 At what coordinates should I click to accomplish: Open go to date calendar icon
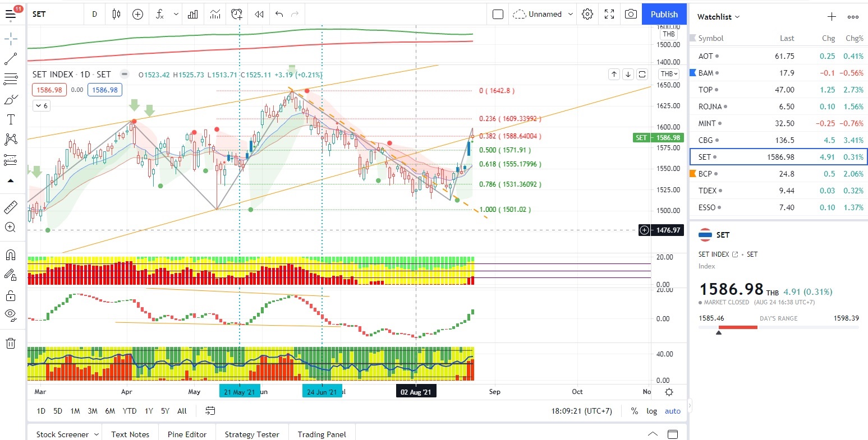[x=210, y=411]
